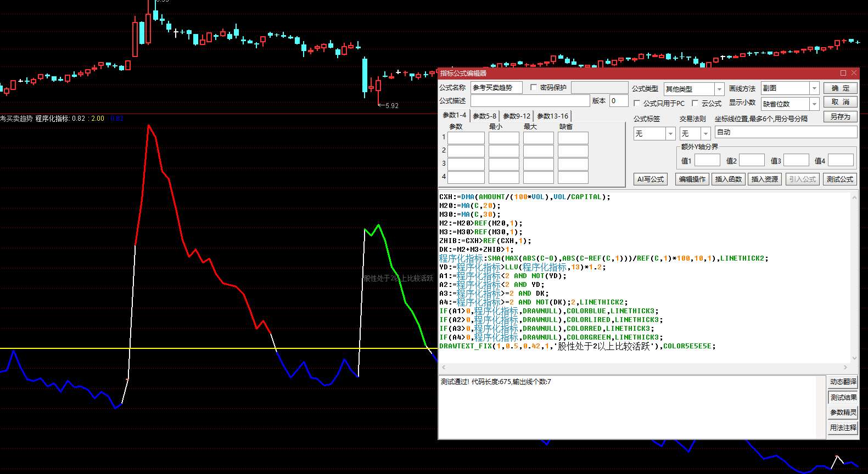Open the 公式类型 dropdown
Screen dimensions: 868x474
(719, 89)
